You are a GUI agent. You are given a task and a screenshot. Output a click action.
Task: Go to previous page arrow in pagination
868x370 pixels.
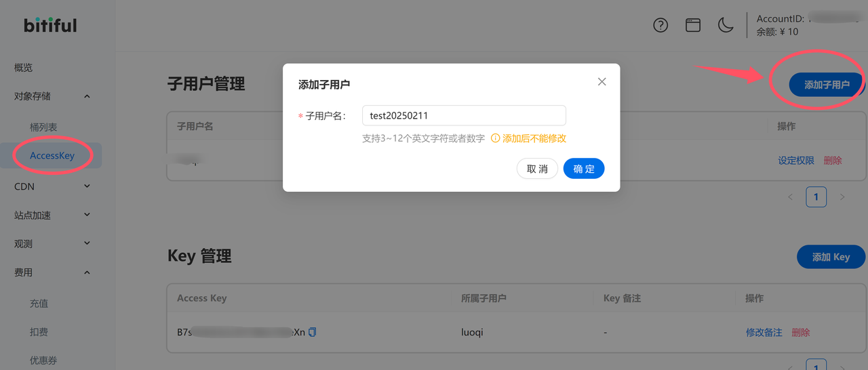(790, 197)
